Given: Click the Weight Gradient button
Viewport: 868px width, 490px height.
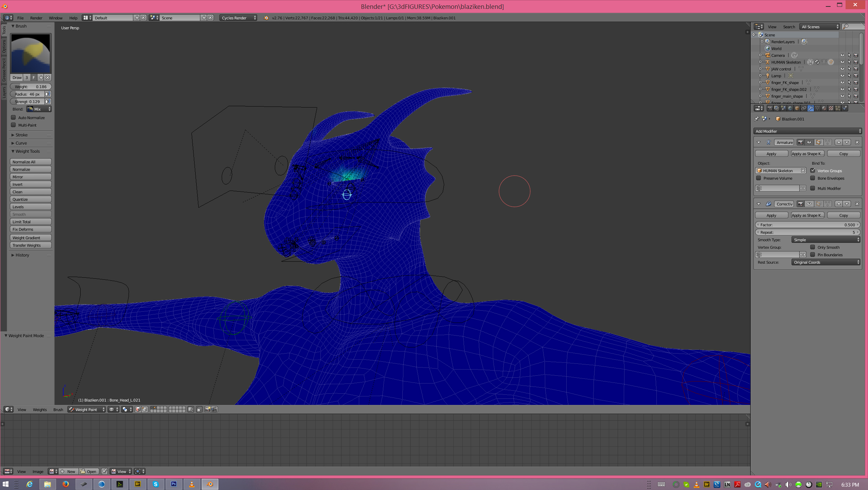Looking at the screenshot, I should click(x=31, y=238).
